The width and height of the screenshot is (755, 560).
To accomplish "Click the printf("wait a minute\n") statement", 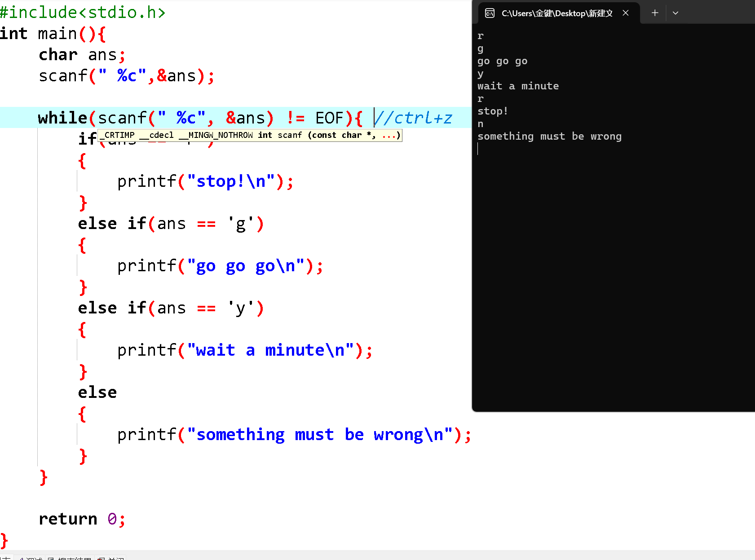I will coord(245,350).
